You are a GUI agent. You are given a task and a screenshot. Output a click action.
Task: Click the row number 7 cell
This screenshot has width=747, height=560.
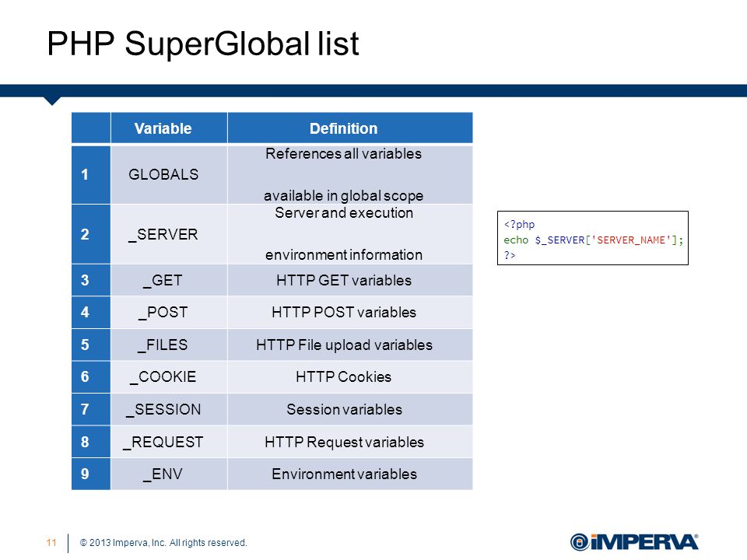pos(91,409)
